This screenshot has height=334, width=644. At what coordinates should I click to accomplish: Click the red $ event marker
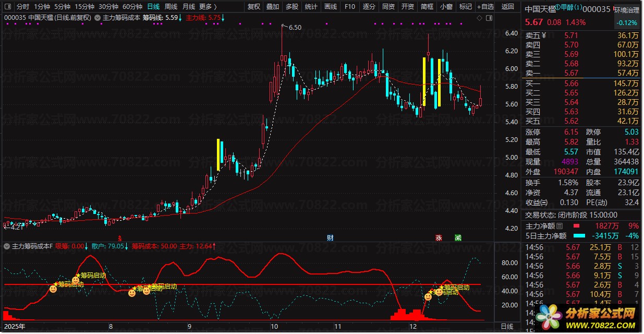119,237
